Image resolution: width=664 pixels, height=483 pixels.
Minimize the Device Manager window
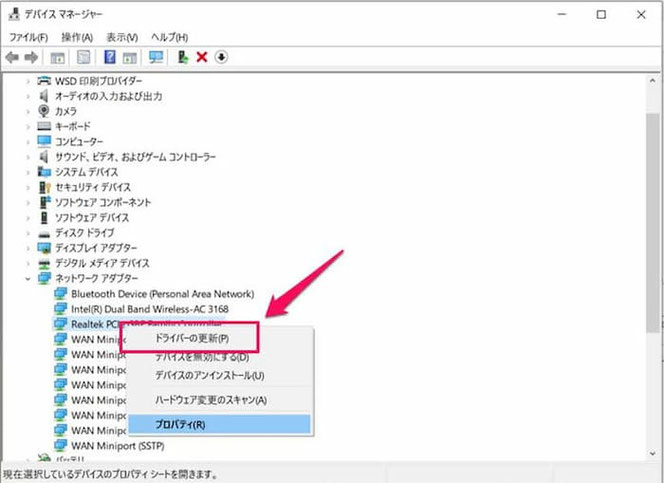pyautogui.click(x=562, y=14)
